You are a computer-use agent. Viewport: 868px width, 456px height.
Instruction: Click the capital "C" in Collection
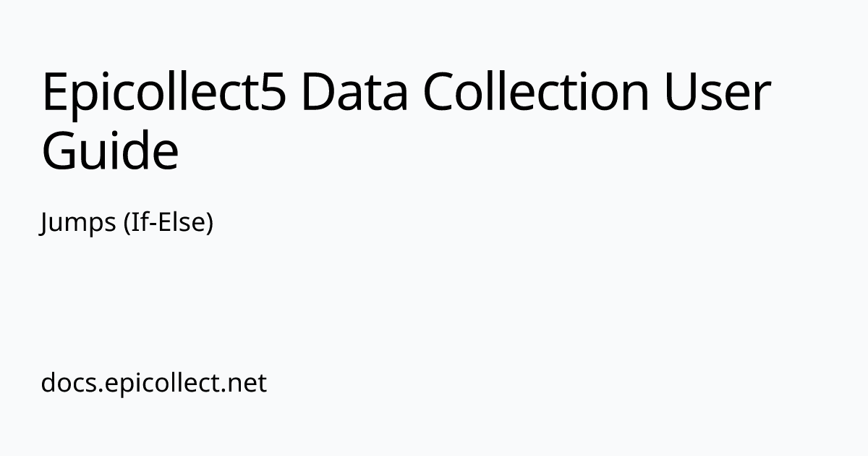tap(442, 94)
